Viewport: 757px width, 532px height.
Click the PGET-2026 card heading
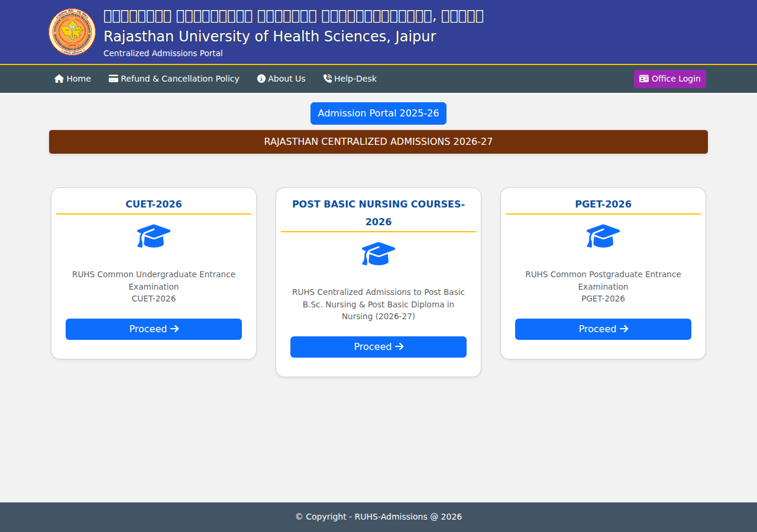pyautogui.click(x=603, y=204)
